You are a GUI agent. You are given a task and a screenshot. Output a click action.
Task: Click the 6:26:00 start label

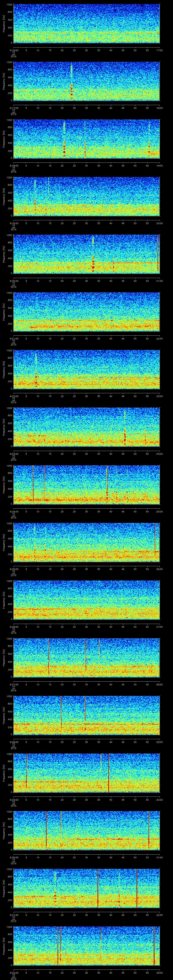click(14, 627)
